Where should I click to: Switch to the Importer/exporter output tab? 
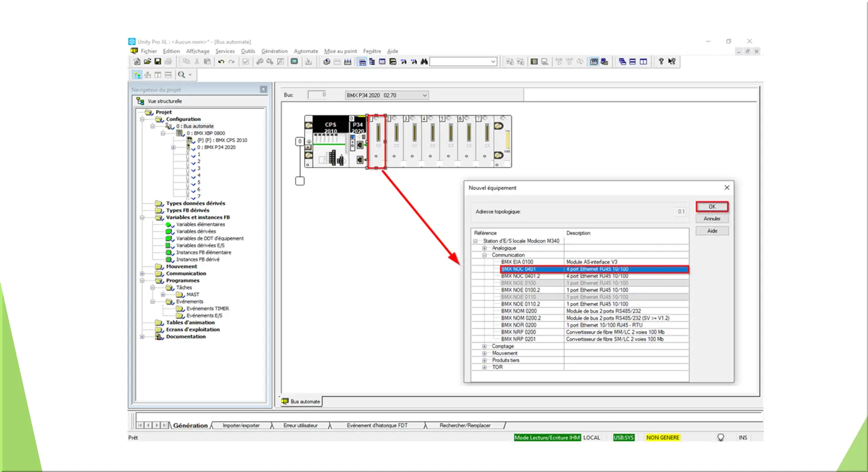[241, 426]
